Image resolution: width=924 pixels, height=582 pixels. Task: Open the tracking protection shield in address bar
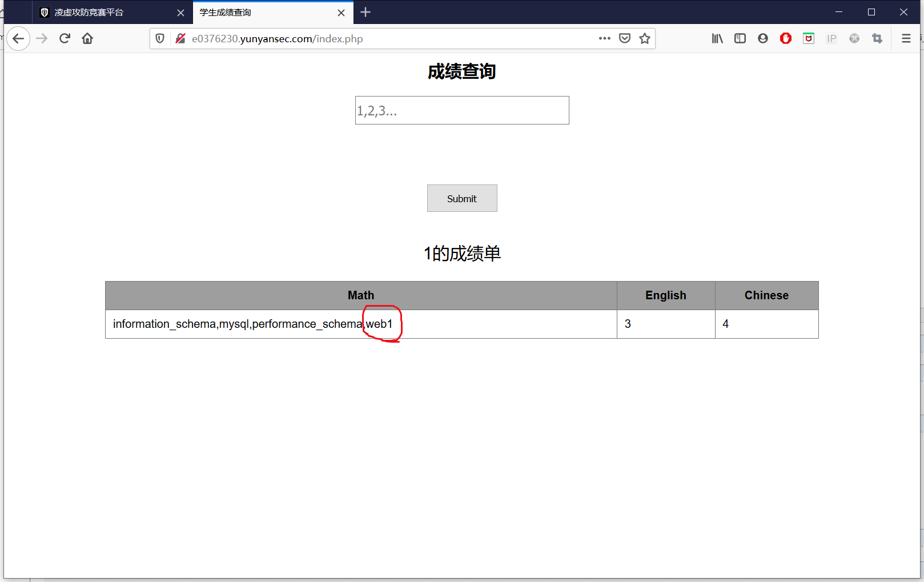click(x=160, y=38)
